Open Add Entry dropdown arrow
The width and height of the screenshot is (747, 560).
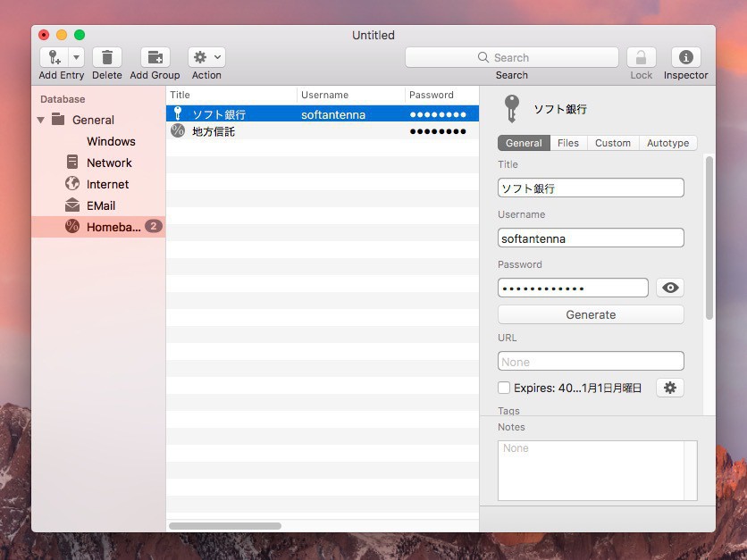(76, 57)
